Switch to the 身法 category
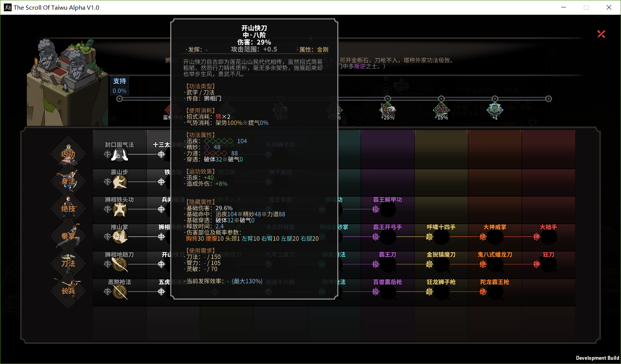Screen dimensions: 621x364 point(68,181)
